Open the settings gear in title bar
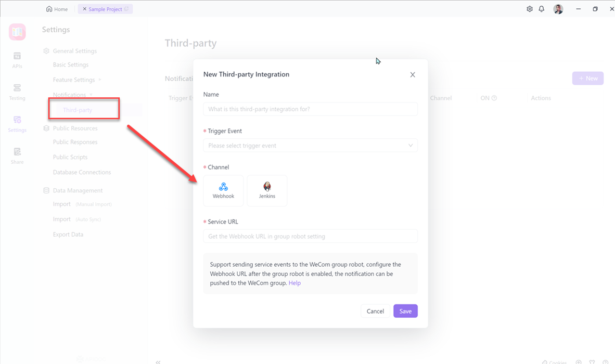The height and width of the screenshot is (364, 615). [530, 9]
